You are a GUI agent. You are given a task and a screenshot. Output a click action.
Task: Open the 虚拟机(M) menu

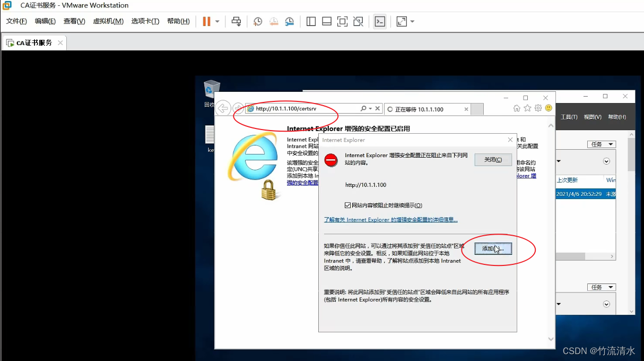pos(108,21)
